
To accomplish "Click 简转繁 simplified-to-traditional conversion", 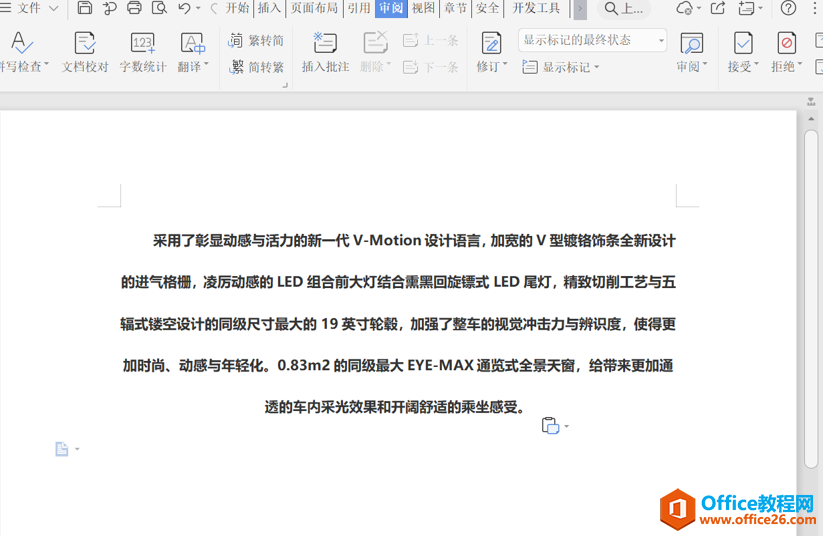I will click(x=257, y=67).
